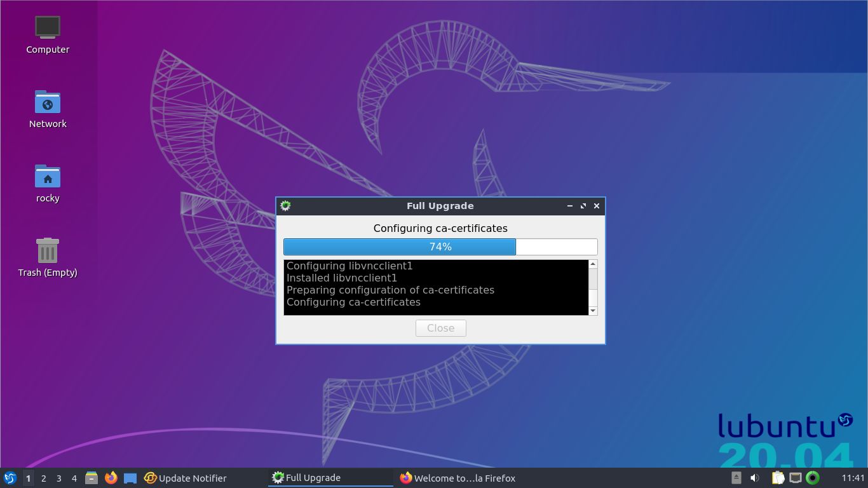Open the clipboard manager tray icon
The height and width of the screenshot is (488, 868).
pos(778,478)
